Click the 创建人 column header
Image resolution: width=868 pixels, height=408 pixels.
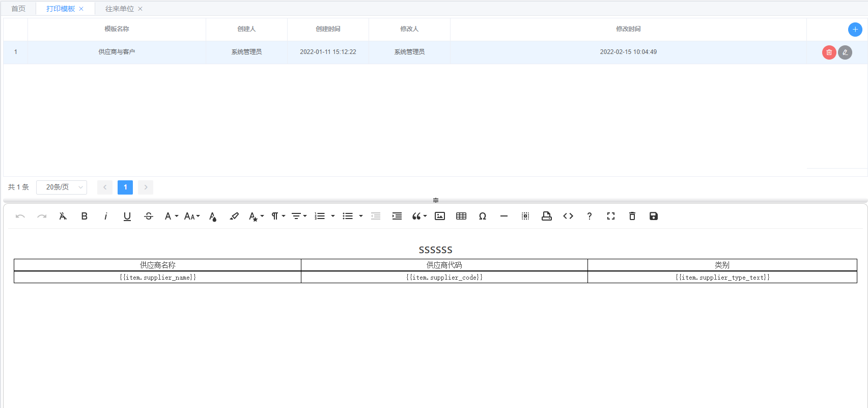246,29
